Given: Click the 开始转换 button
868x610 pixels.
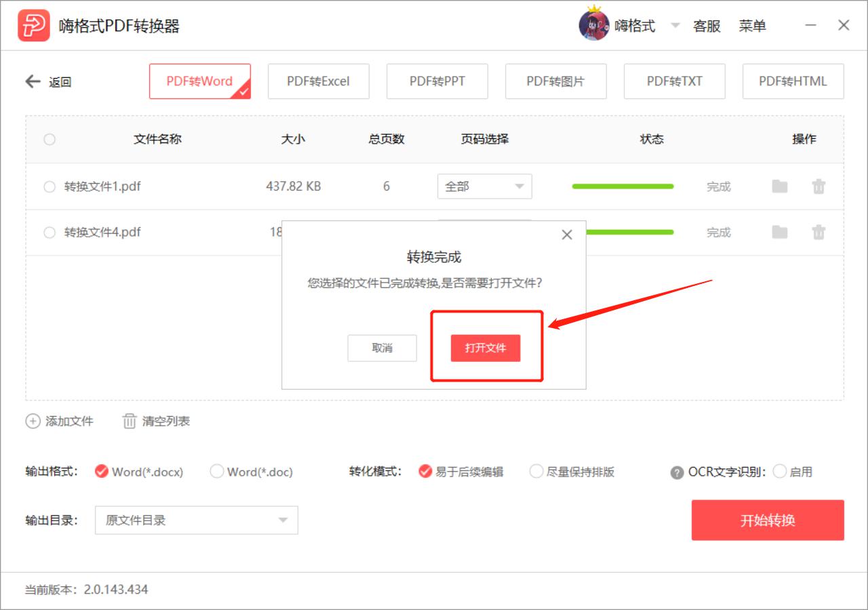Looking at the screenshot, I should 768,521.
